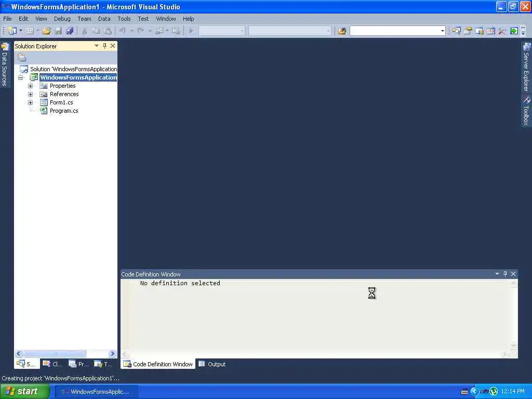Expand the References tree node

[x=31, y=94]
